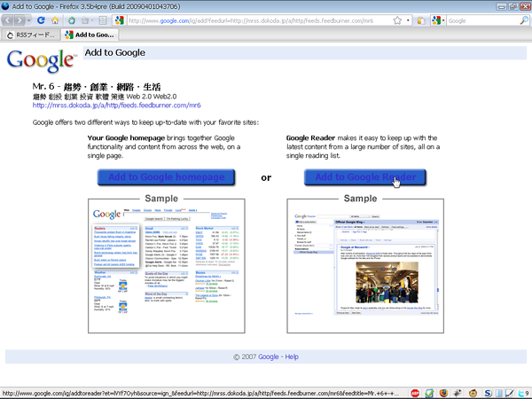Go forward with the Forward arrow button

coord(20,20)
